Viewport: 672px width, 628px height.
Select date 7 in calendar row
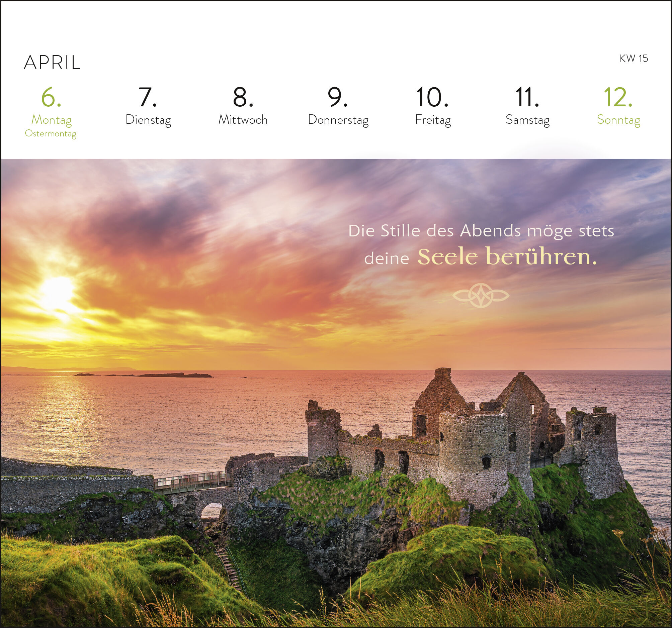[x=148, y=97]
